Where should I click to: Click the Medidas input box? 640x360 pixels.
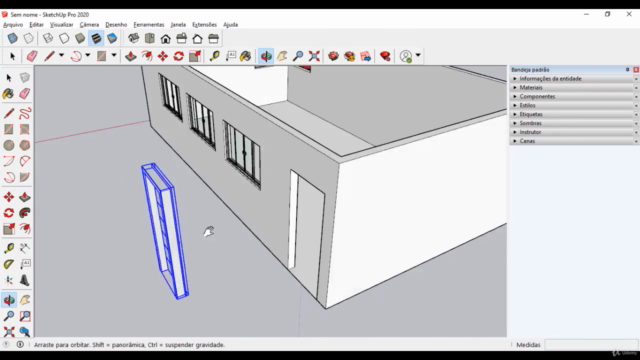[591, 344]
